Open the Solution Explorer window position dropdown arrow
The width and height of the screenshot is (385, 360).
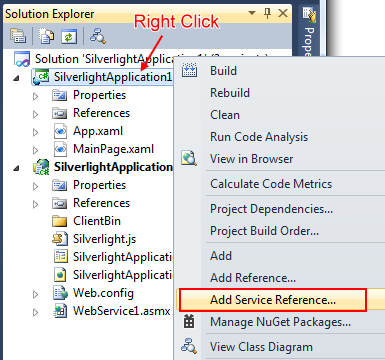[x=252, y=13]
